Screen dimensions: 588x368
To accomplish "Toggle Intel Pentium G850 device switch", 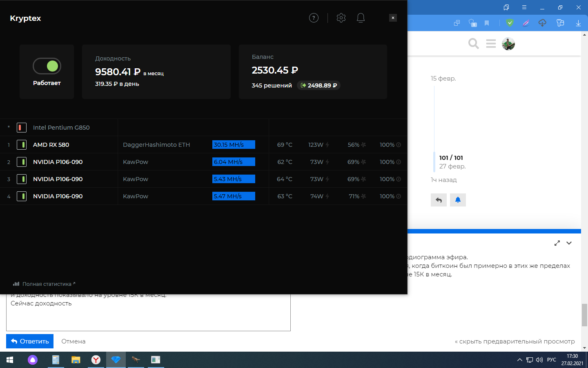I will 22,128.
